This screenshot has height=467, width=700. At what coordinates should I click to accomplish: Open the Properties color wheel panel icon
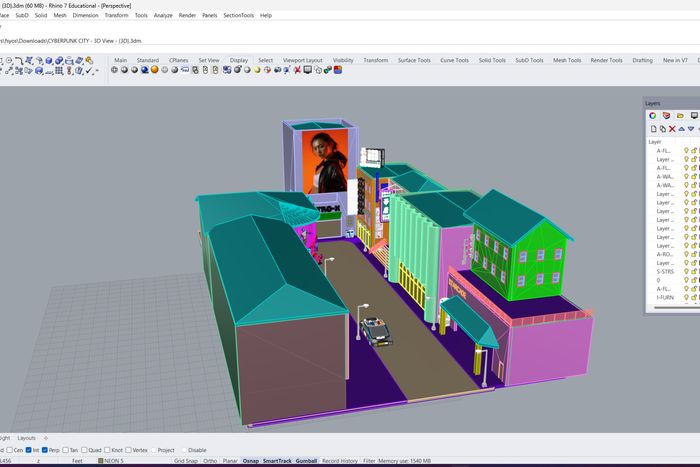652,115
